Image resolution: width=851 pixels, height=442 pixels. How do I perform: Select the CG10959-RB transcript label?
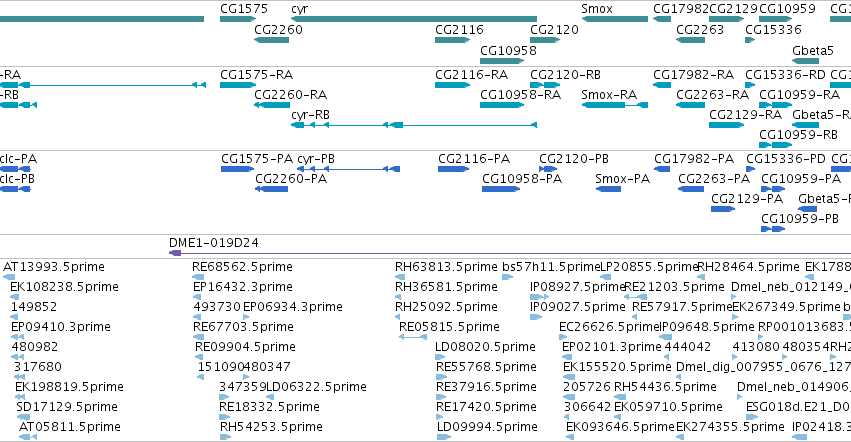(x=798, y=135)
